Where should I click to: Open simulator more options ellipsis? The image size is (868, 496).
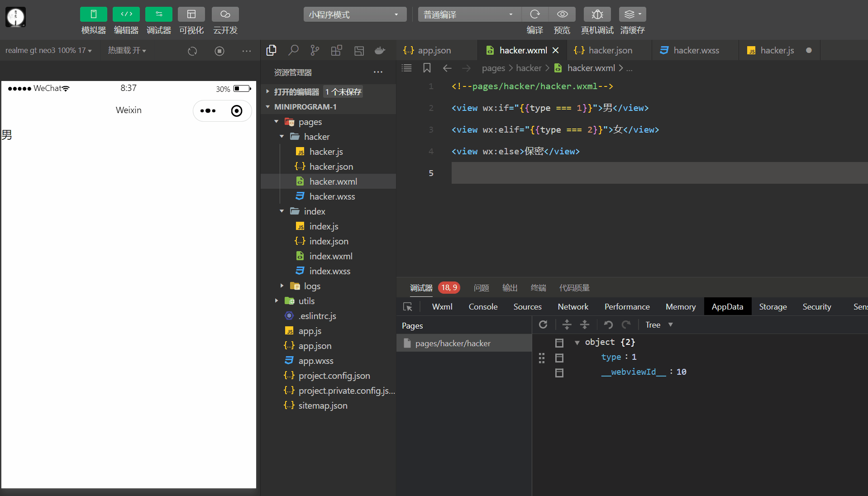click(x=247, y=51)
